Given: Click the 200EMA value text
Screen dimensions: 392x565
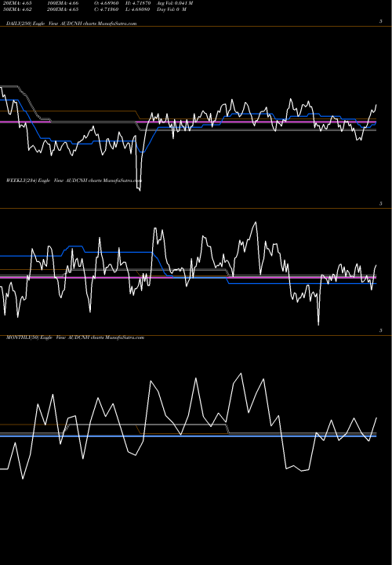Looking at the screenshot, I should (63, 9).
